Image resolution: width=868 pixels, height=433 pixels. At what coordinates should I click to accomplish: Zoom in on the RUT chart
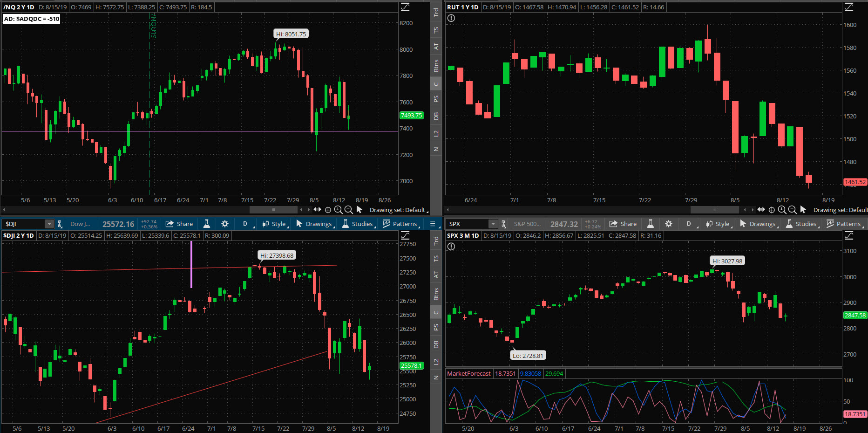point(782,210)
